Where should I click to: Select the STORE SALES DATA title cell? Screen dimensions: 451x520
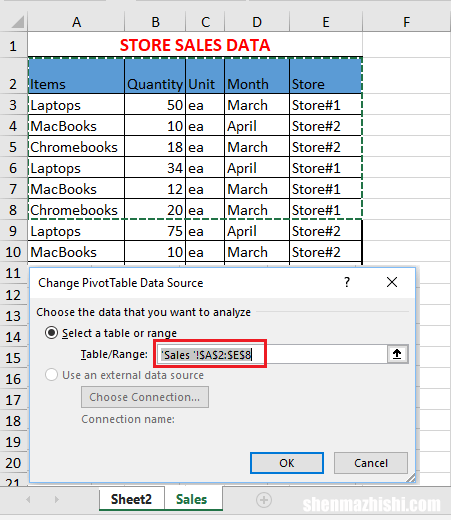195,45
